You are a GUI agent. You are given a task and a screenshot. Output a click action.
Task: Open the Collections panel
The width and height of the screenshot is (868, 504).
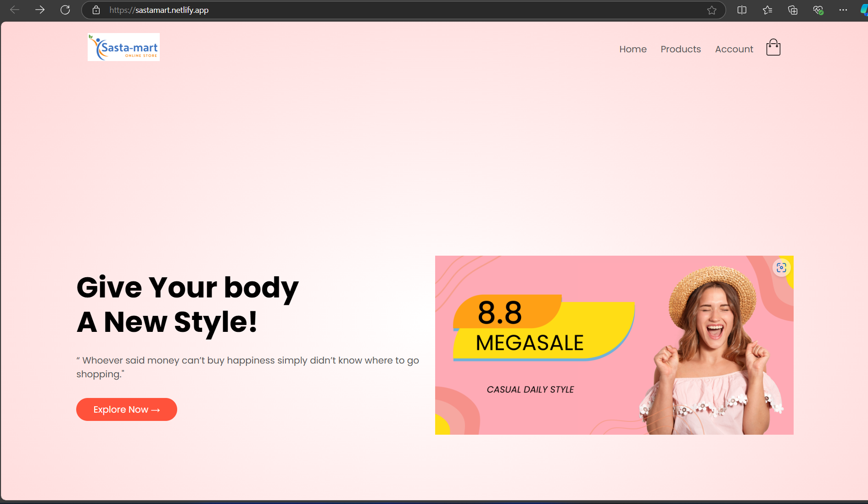click(x=793, y=10)
